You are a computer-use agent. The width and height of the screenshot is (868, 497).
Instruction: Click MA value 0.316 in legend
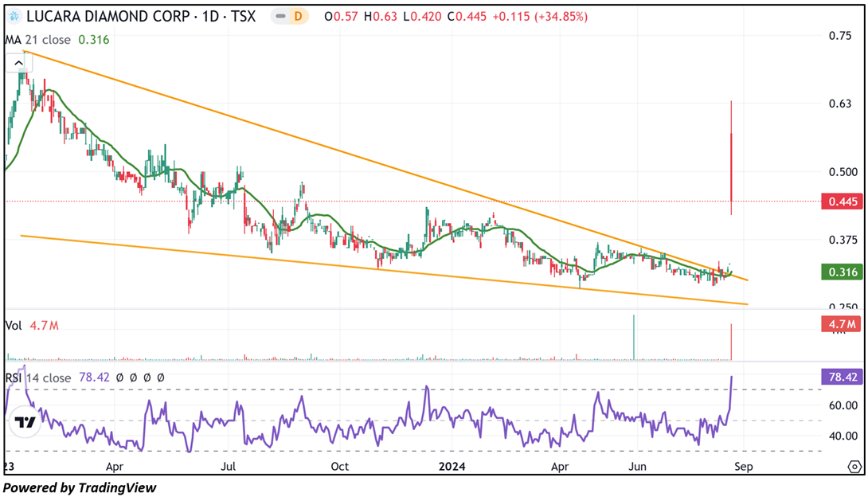tap(93, 40)
